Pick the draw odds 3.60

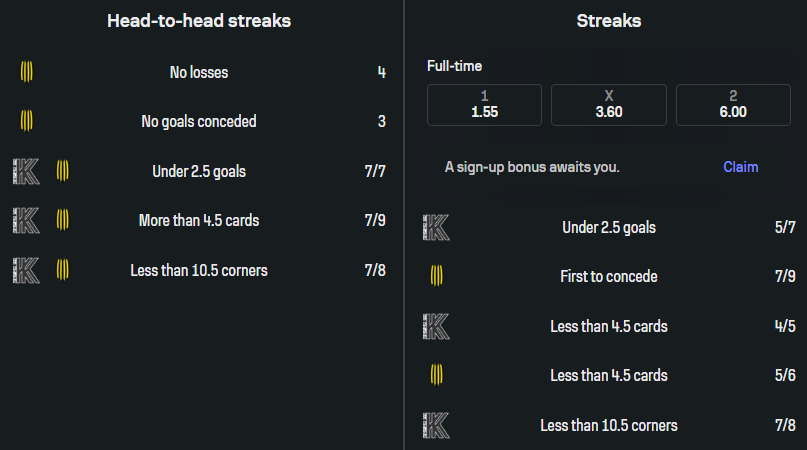coord(609,105)
